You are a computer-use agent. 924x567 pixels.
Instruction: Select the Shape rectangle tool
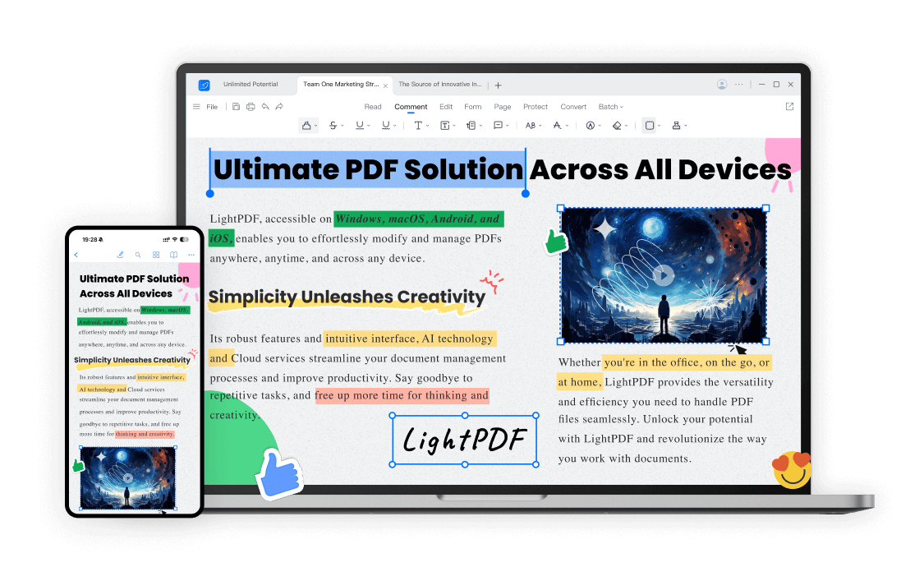tap(649, 125)
